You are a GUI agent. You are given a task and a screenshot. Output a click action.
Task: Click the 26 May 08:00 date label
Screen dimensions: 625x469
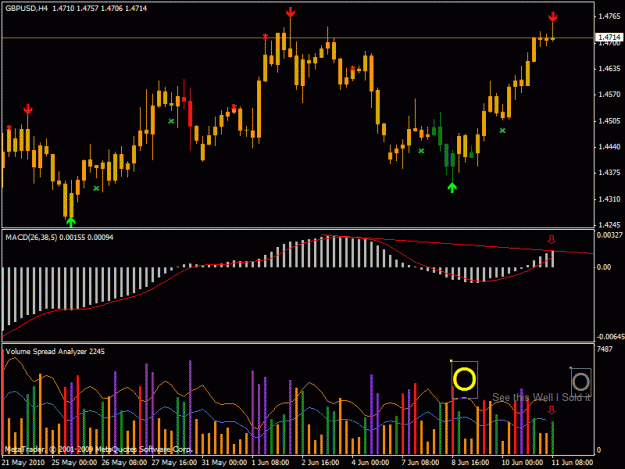tap(124, 463)
